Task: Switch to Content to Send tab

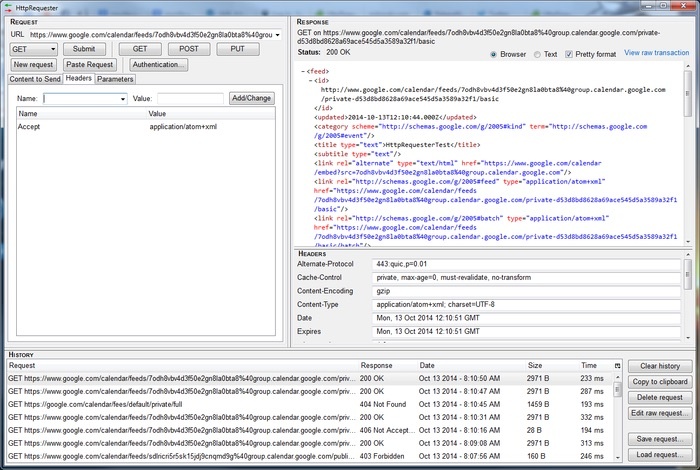Action: pos(35,79)
